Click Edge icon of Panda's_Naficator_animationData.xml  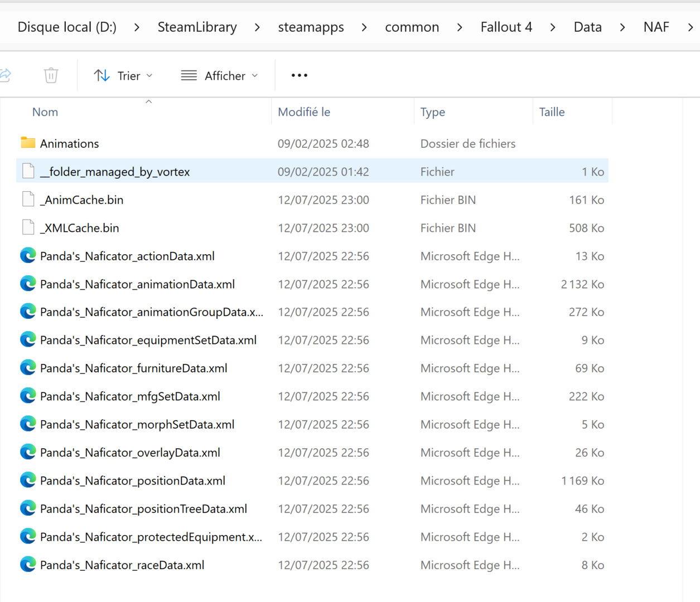[28, 283]
